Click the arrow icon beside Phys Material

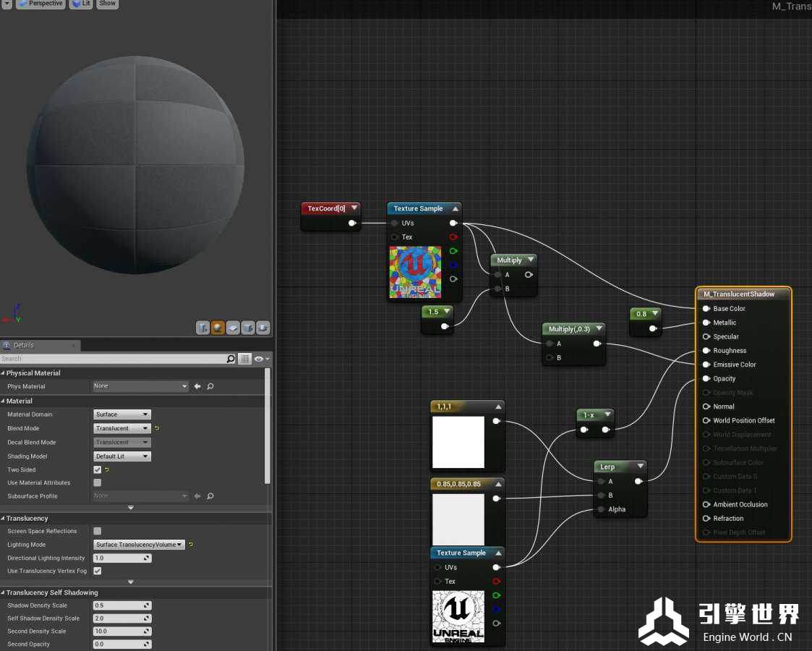tap(197, 386)
